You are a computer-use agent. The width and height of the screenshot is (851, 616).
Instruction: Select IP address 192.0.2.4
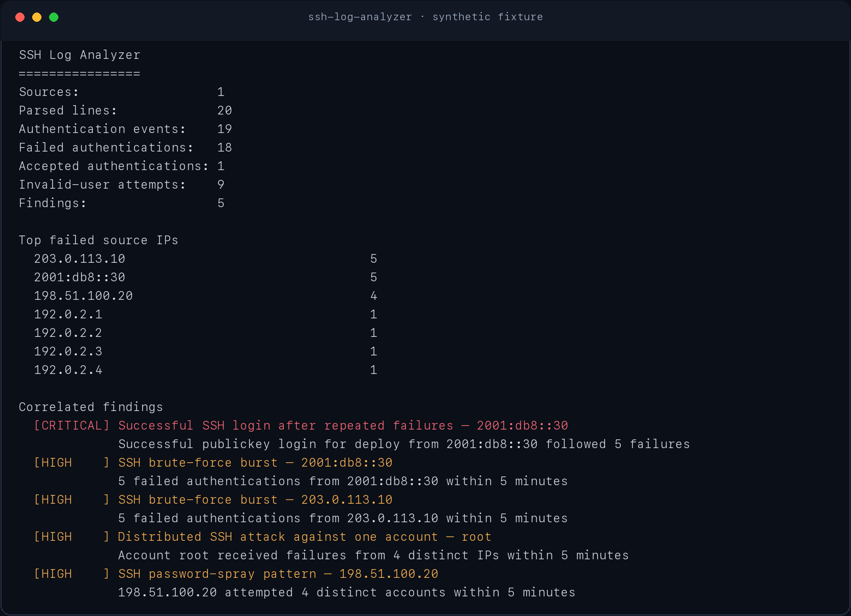tap(68, 370)
